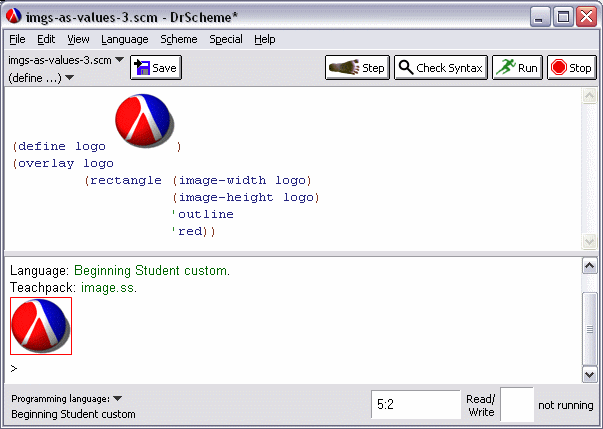
Task: Open the Edit menu
Action: pos(46,39)
